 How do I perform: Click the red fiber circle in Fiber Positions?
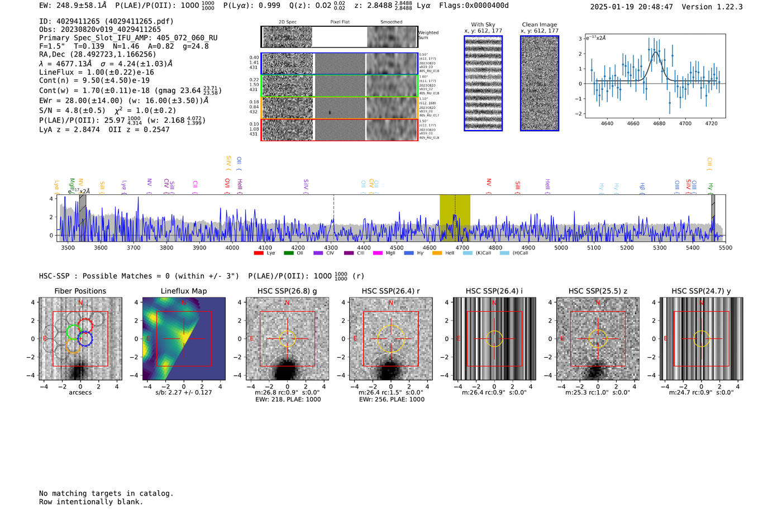click(85, 325)
